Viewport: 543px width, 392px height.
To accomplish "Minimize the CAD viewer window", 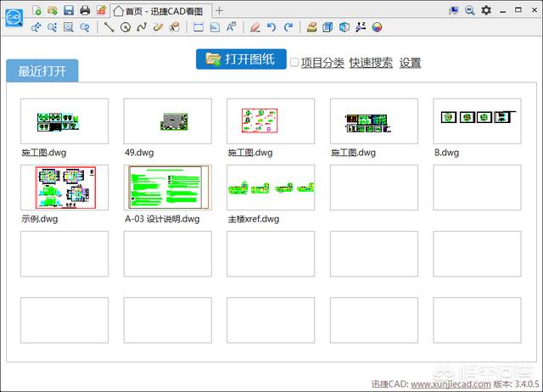I will pos(502,11).
